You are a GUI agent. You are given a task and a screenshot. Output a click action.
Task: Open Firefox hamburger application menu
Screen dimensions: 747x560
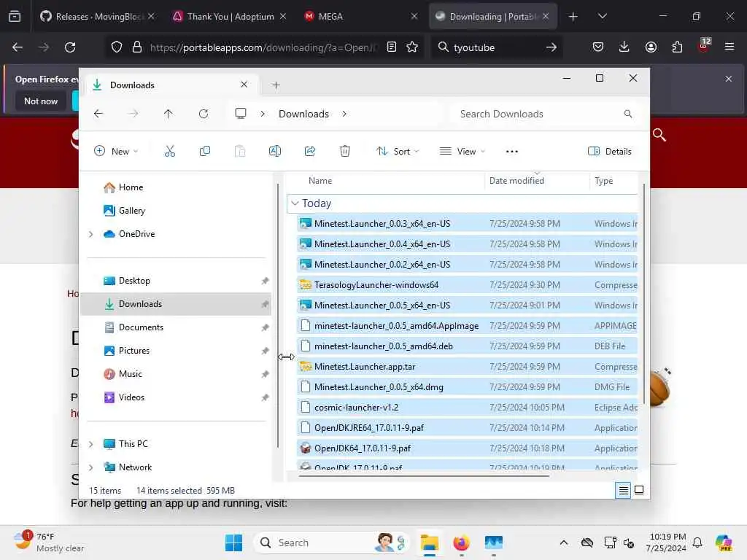click(729, 47)
